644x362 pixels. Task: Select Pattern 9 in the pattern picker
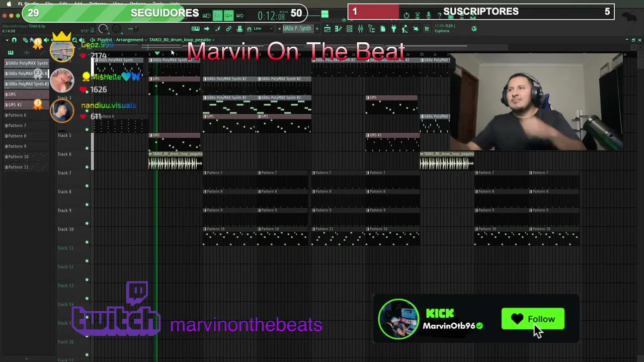click(x=27, y=146)
